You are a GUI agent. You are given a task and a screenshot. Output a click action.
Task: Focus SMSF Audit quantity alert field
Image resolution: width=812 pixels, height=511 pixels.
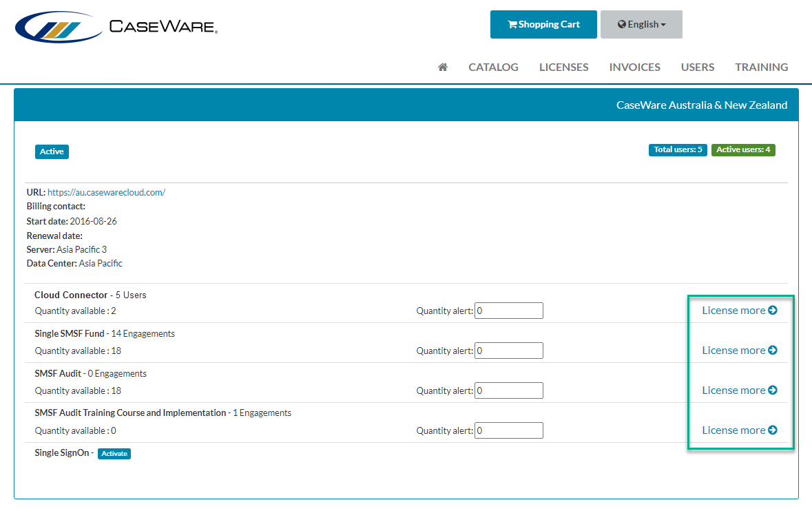(508, 390)
